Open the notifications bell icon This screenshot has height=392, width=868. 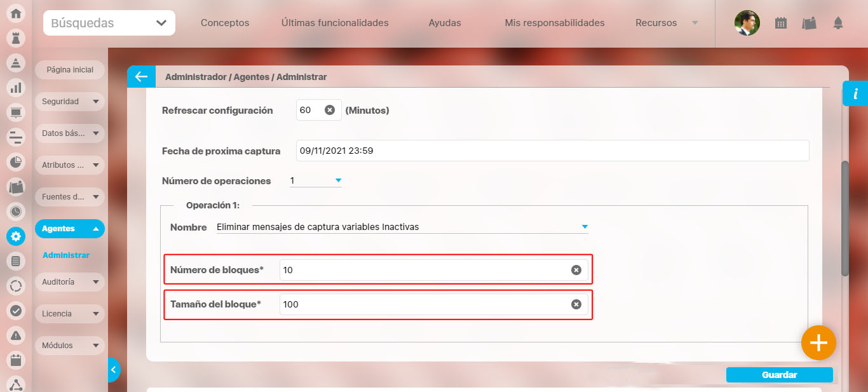coord(837,24)
